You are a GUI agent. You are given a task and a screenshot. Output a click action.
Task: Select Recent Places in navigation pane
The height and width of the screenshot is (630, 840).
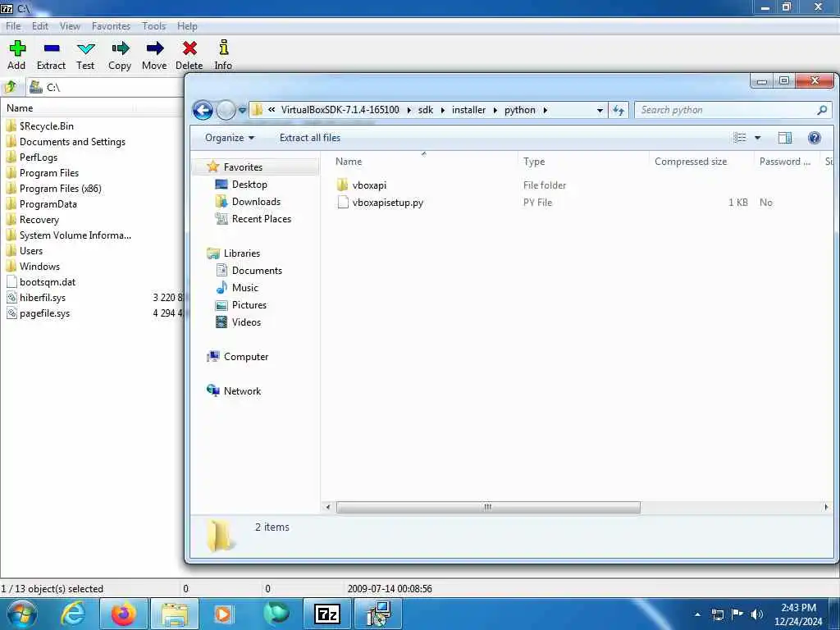click(x=261, y=218)
